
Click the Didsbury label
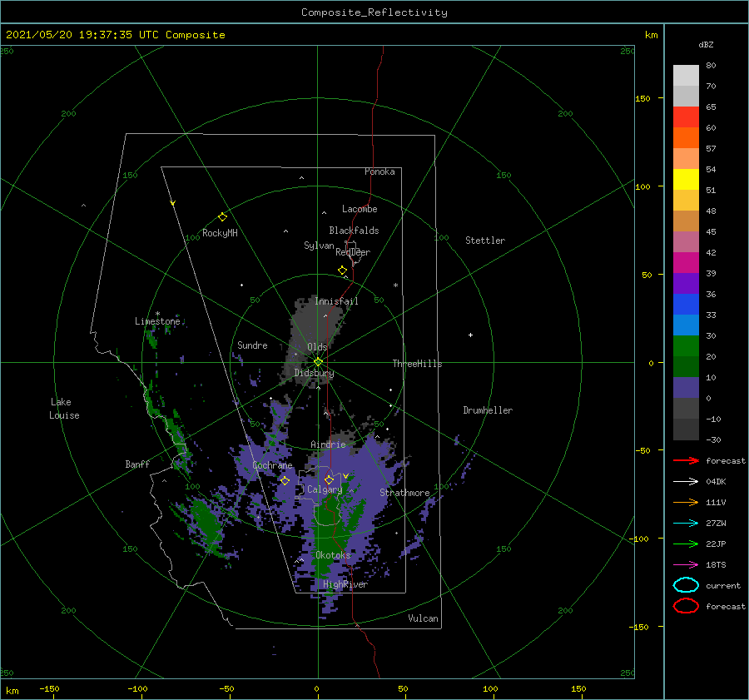pyautogui.click(x=314, y=373)
